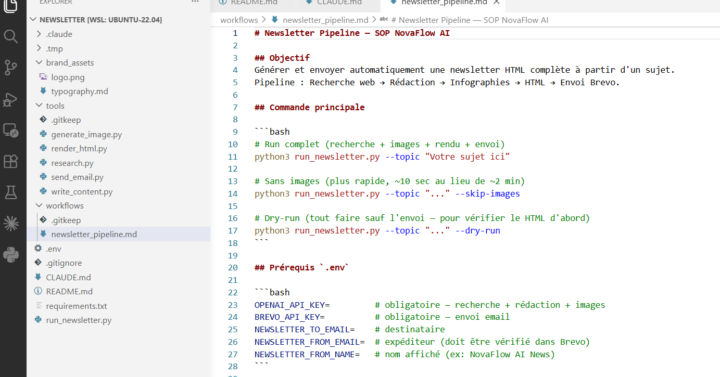Open the Source Control view
720x377 pixels.
click(11, 68)
